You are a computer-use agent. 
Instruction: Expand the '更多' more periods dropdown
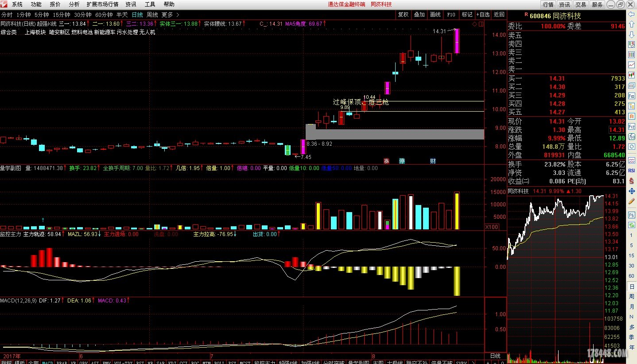point(170,15)
